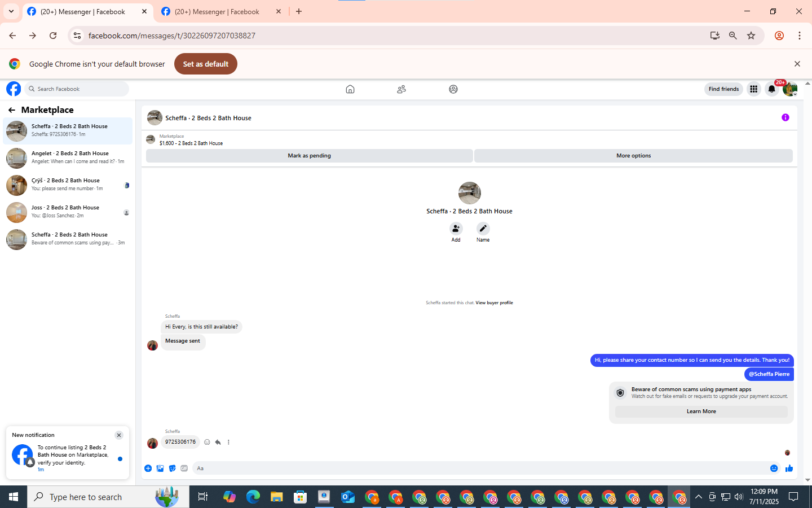Reply to the 9725306176 message
Screen dimensions: 812x508
coord(218,443)
